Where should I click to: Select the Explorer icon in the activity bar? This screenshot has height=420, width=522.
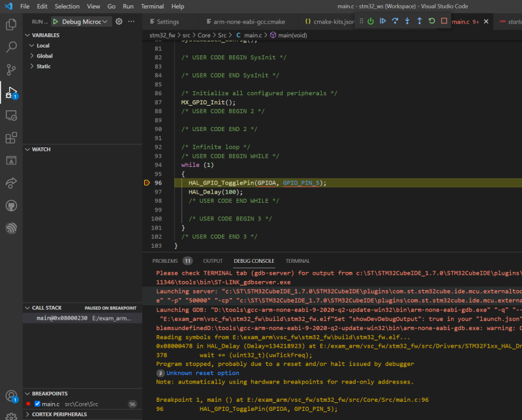(x=10, y=23)
